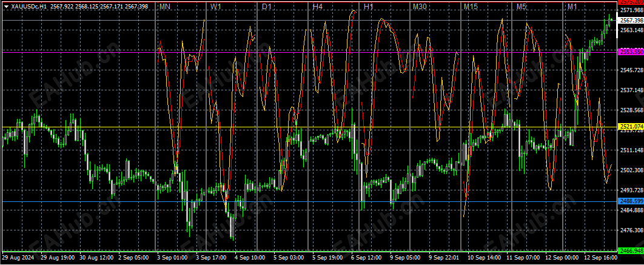Screen dimensions: 644x265
Task: Click the 29 Aug 19:00 time label
Action: coord(58,258)
